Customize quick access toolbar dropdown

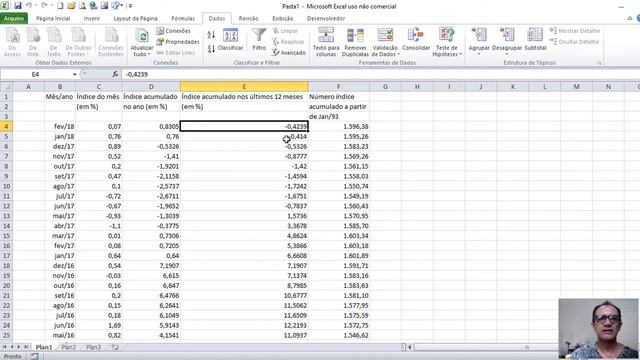tap(131, 6)
